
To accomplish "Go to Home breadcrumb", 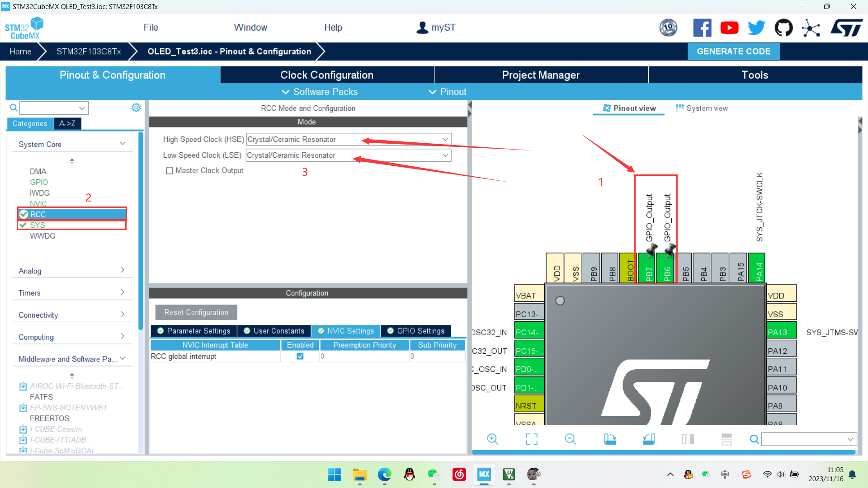I will click(x=20, y=52).
